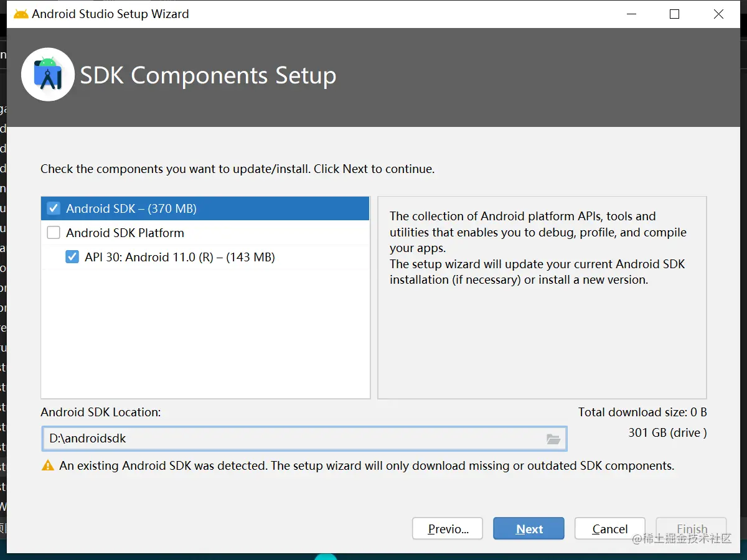Click the Android SDK Location text field
The image size is (747, 560).
click(x=293, y=439)
